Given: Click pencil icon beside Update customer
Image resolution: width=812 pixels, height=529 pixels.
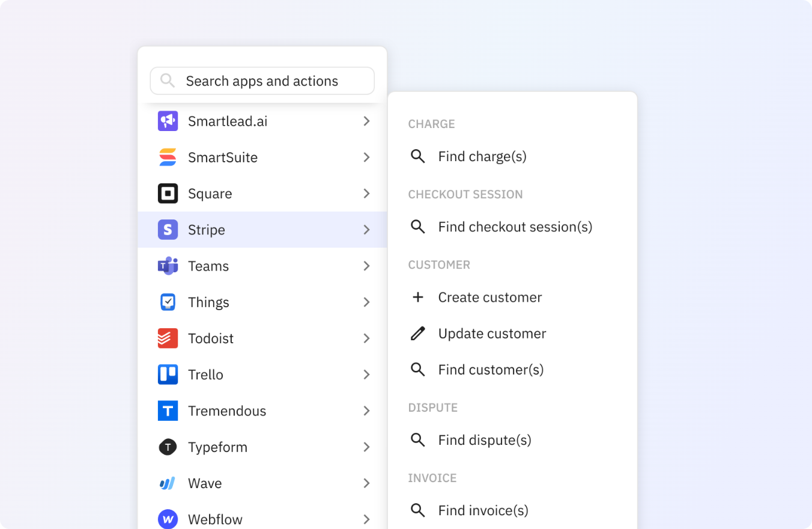Looking at the screenshot, I should pyautogui.click(x=417, y=333).
